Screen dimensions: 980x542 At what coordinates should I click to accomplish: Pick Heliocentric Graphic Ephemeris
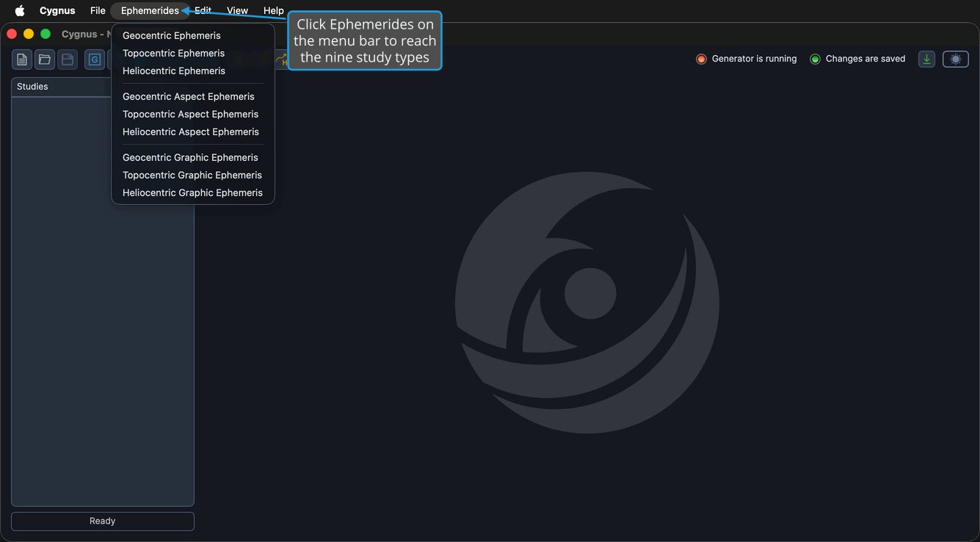pos(193,192)
